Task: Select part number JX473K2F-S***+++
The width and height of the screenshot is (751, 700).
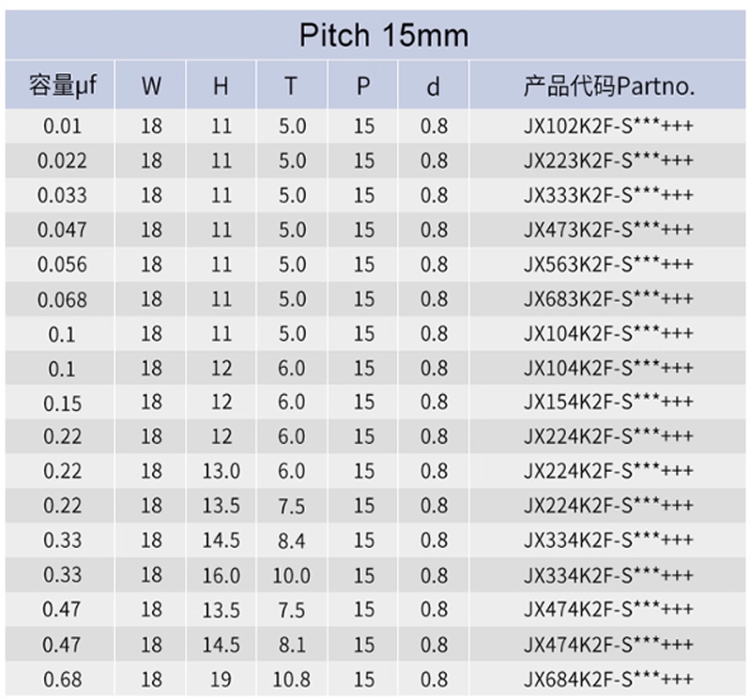Action: 608,230
